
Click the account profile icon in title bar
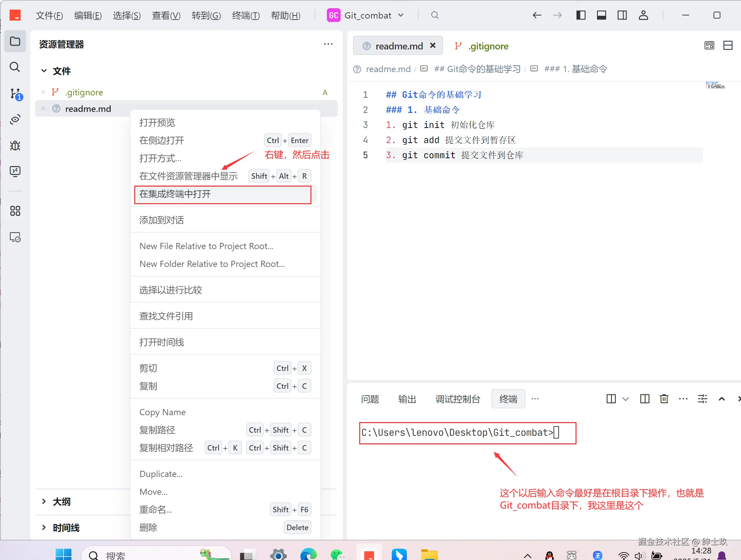pyautogui.click(x=643, y=15)
